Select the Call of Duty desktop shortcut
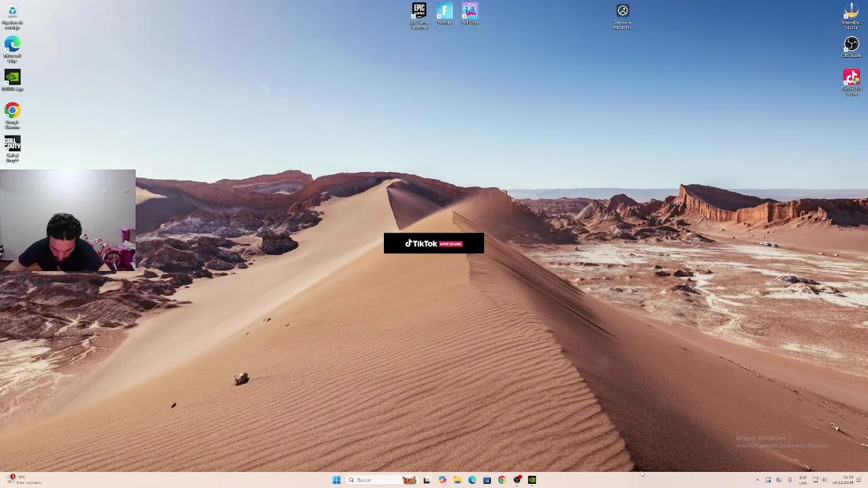Screen dimensions: 868x488 tap(12, 149)
